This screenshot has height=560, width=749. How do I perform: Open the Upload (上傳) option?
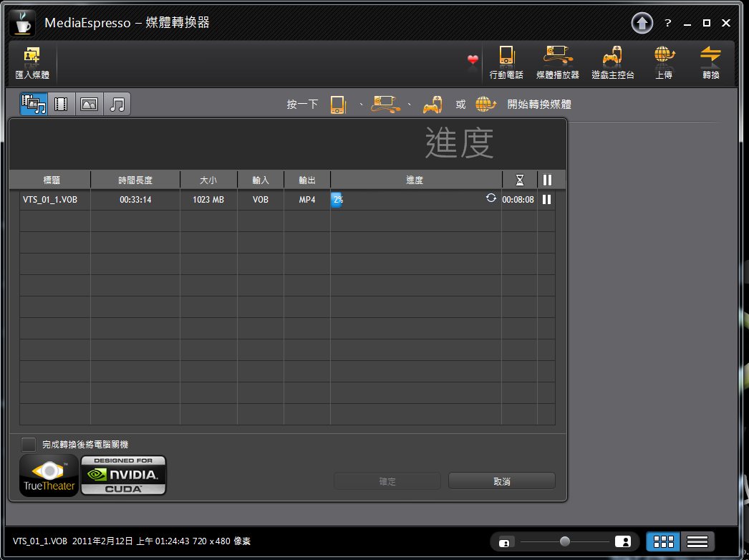coord(664,62)
